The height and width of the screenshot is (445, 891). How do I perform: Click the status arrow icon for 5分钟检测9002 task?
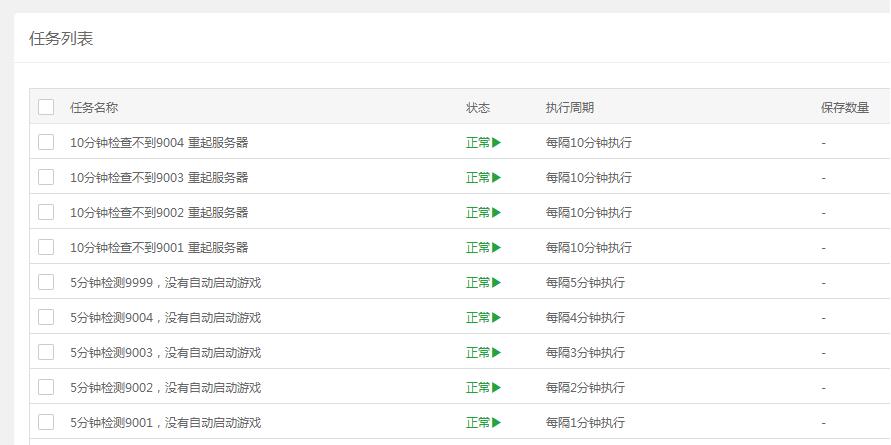[497, 388]
